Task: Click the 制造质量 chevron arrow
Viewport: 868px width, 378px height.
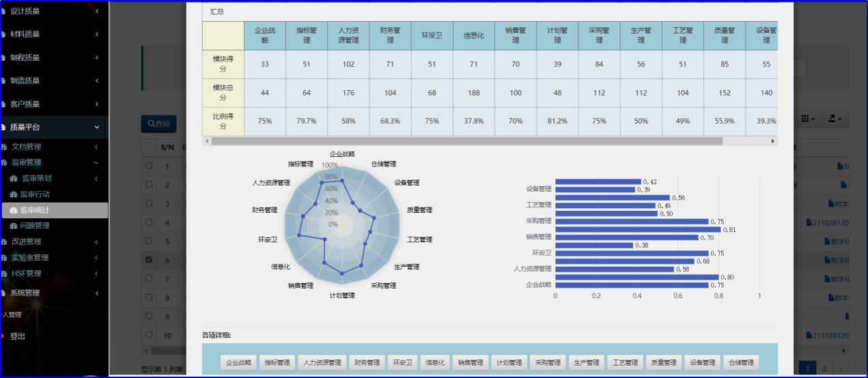Action: coord(97,81)
